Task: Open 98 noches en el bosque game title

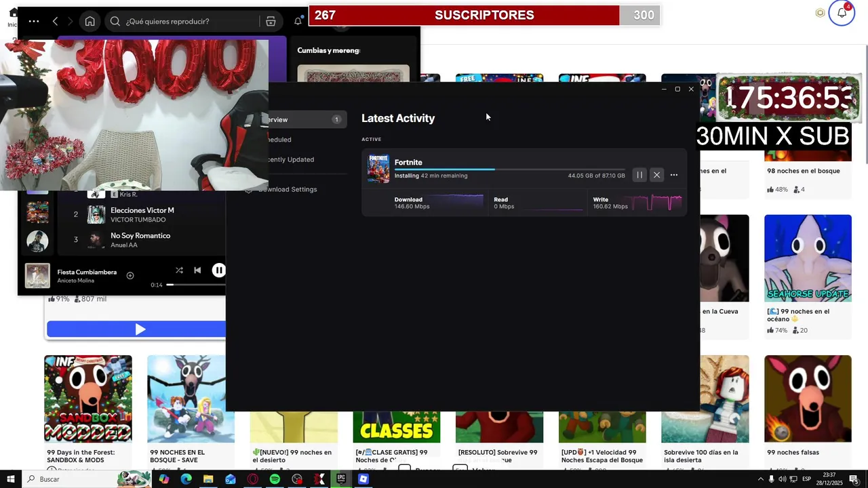Action: [804, 171]
